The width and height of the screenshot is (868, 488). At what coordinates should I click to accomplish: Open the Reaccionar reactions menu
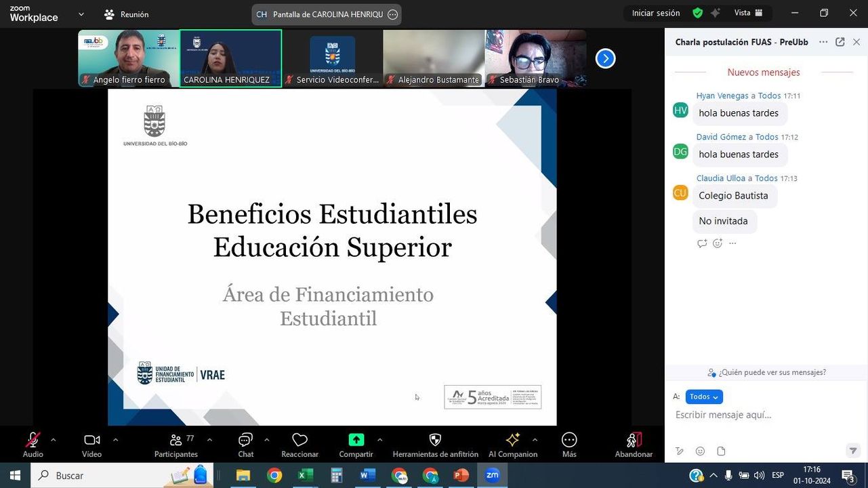tap(299, 441)
